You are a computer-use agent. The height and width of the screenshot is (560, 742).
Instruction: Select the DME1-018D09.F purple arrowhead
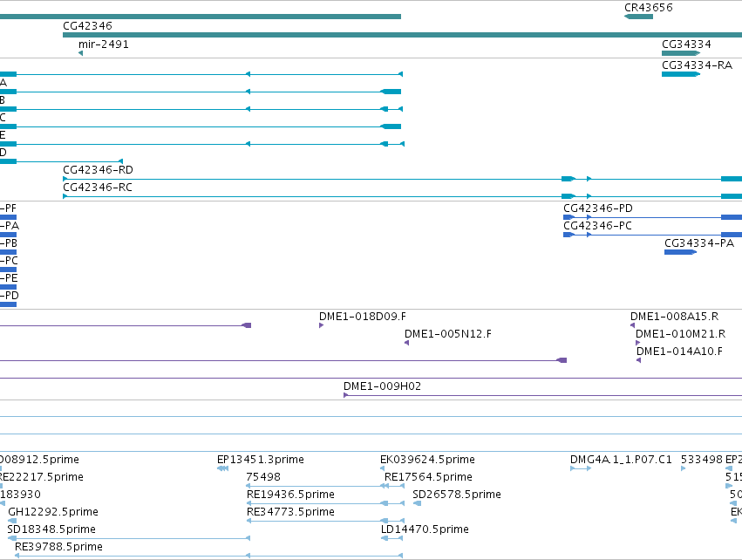coord(322,325)
